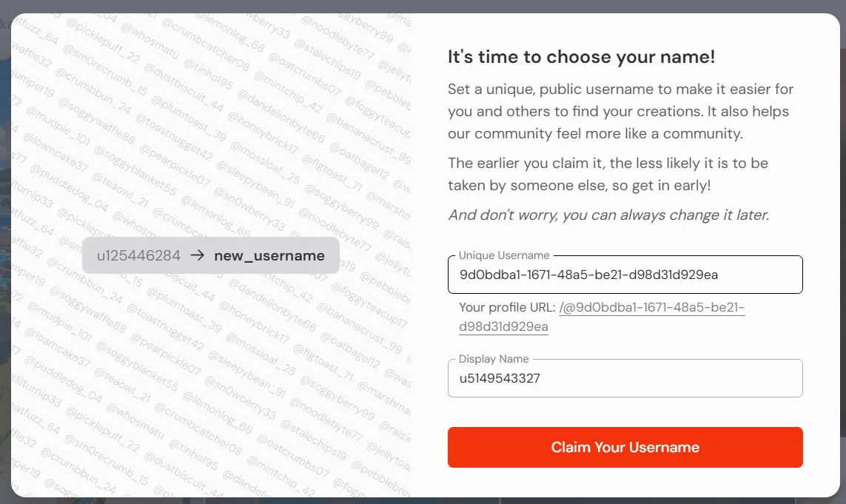Image resolution: width=846 pixels, height=504 pixels.
Task: Click the "Unique Username" field label
Action: pyautogui.click(x=504, y=255)
